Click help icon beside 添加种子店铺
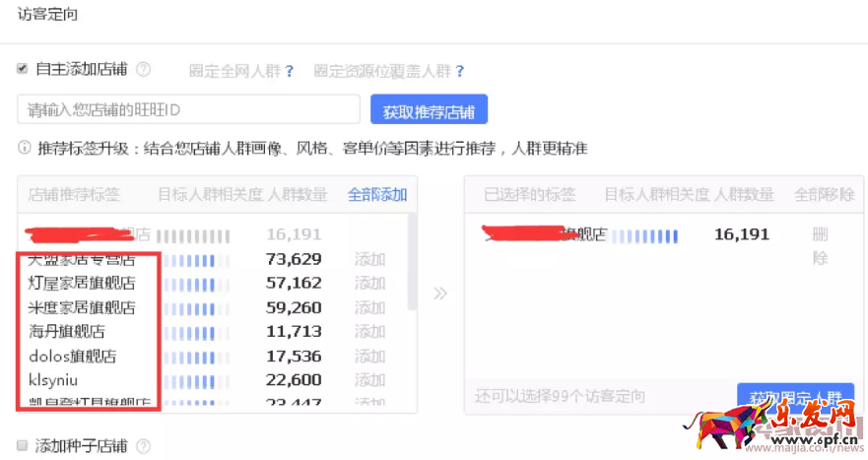This screenshot has height=460, width=868. pos(144,446)
